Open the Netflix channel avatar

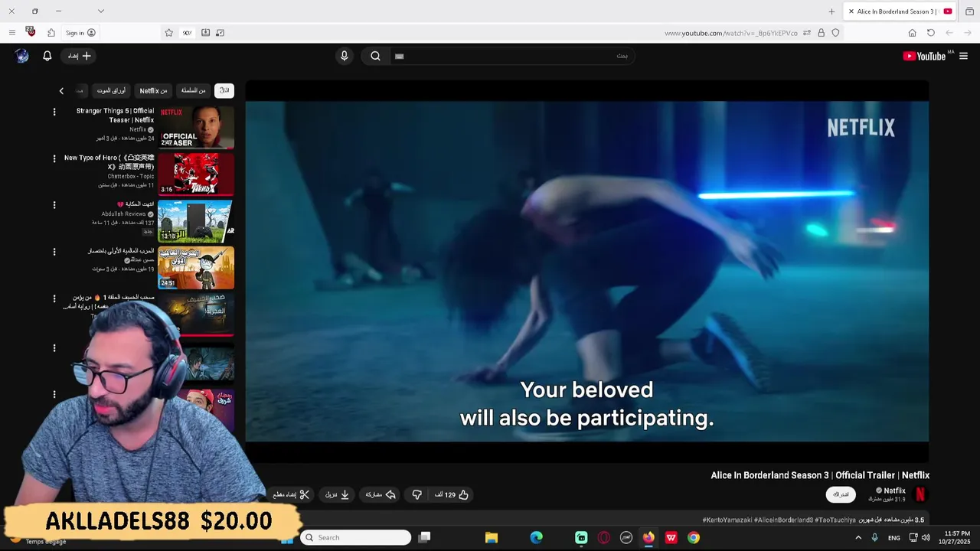pyautogui.click(x=920, y=494)
